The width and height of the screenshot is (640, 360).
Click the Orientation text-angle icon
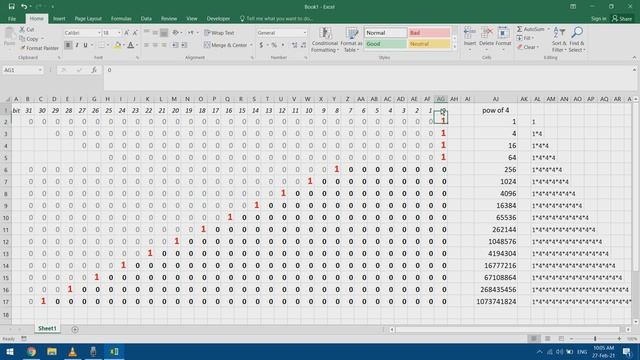point(176,33)
